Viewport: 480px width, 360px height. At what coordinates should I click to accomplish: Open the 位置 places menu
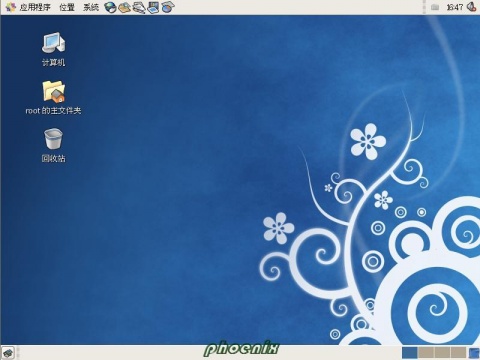tap(67, 7)
